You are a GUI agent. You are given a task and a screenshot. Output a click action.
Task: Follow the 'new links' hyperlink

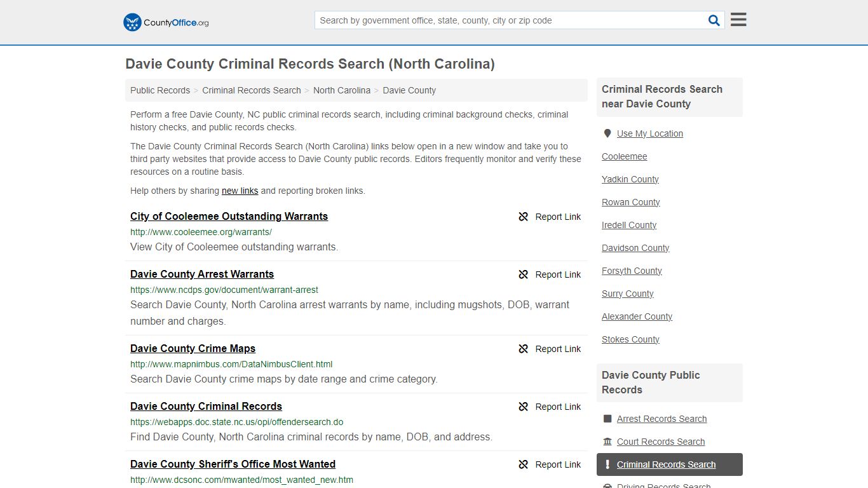(240, 191)
